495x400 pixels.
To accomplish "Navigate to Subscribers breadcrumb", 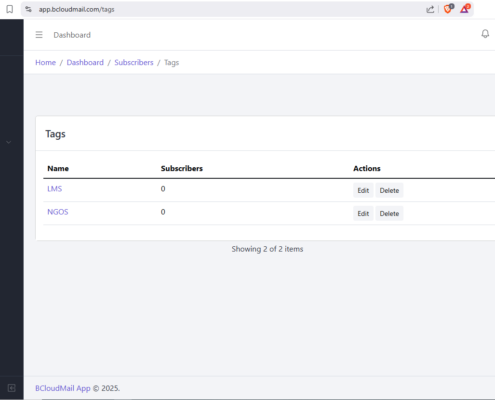I will [134, 62].
